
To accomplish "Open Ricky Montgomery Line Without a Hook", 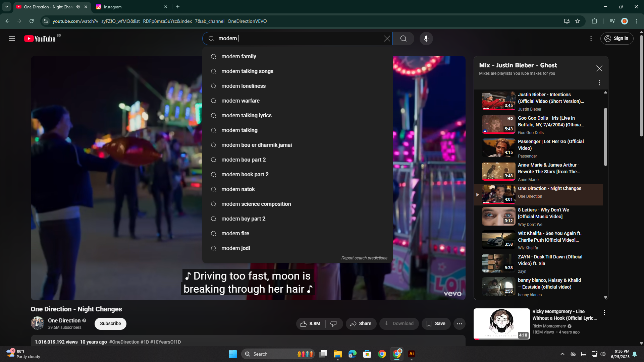I will 564,315.
